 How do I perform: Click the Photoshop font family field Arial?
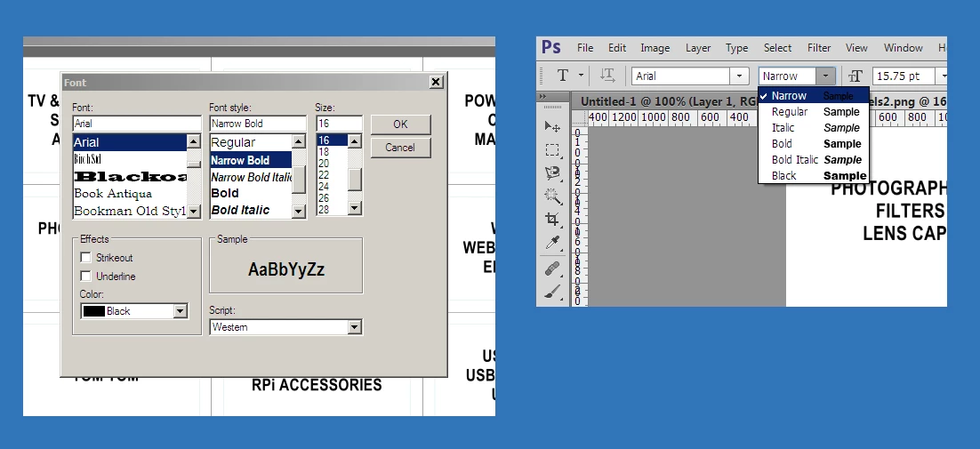pyautogui.click(x=680, y=76)
